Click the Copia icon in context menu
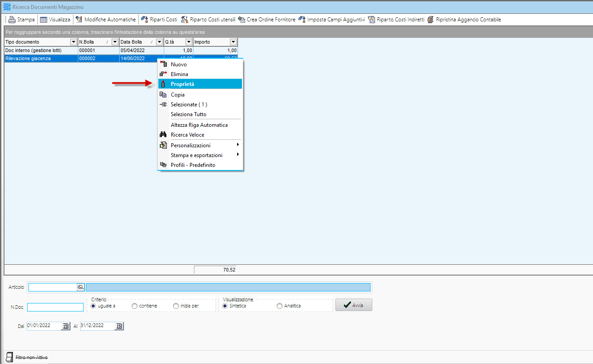593x364 pixels. point(163,95)
